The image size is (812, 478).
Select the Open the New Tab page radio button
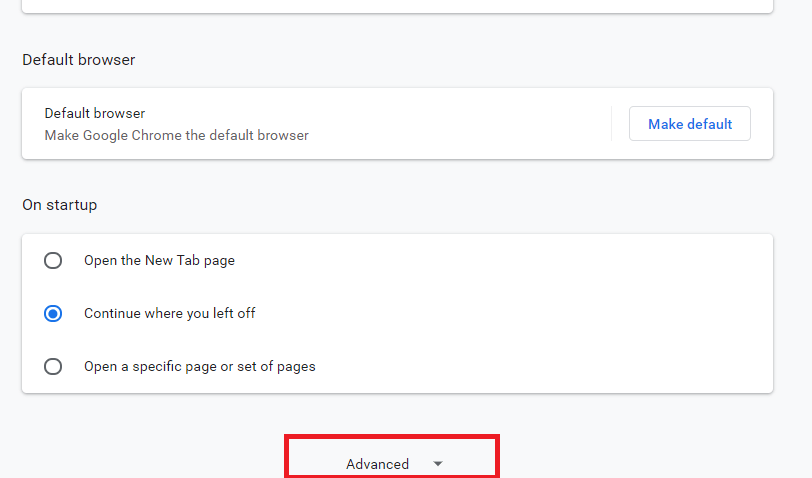click(53, 260)
